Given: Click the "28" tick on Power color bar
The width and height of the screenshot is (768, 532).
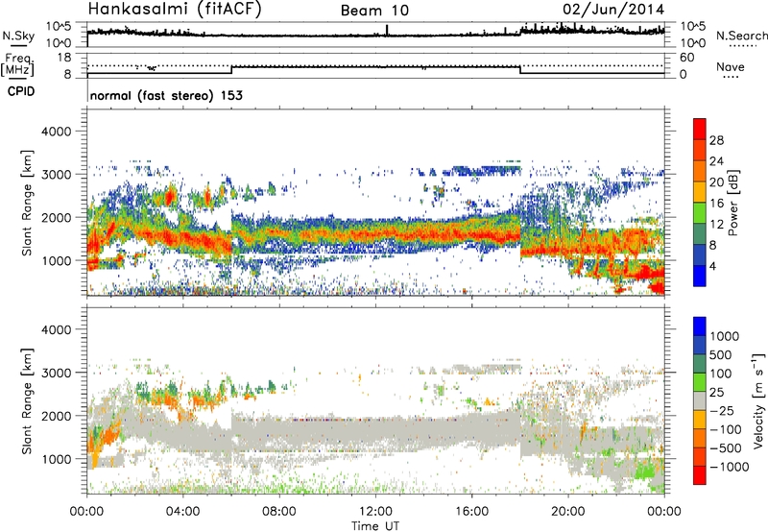Looking at the screenshot, I should [716, 140].
